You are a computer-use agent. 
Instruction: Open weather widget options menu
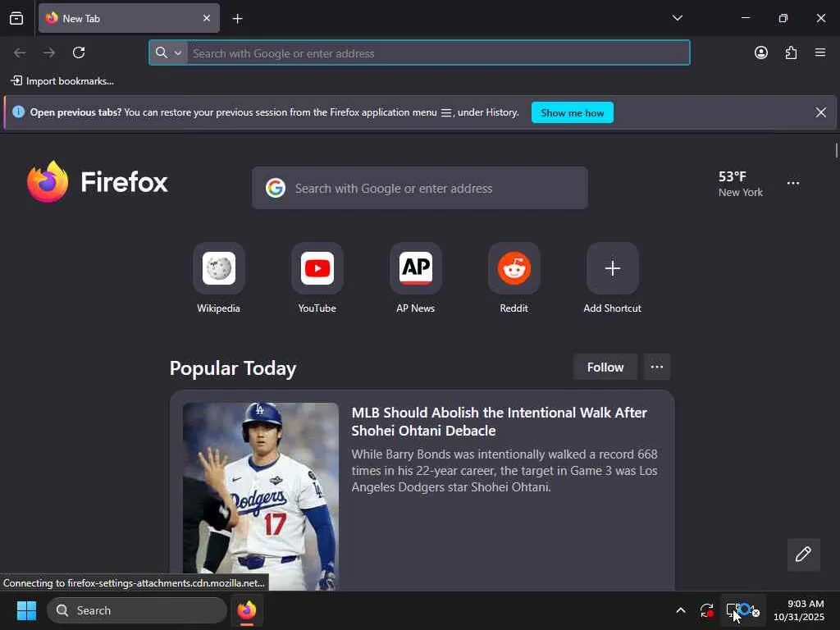tap(793, 183)
